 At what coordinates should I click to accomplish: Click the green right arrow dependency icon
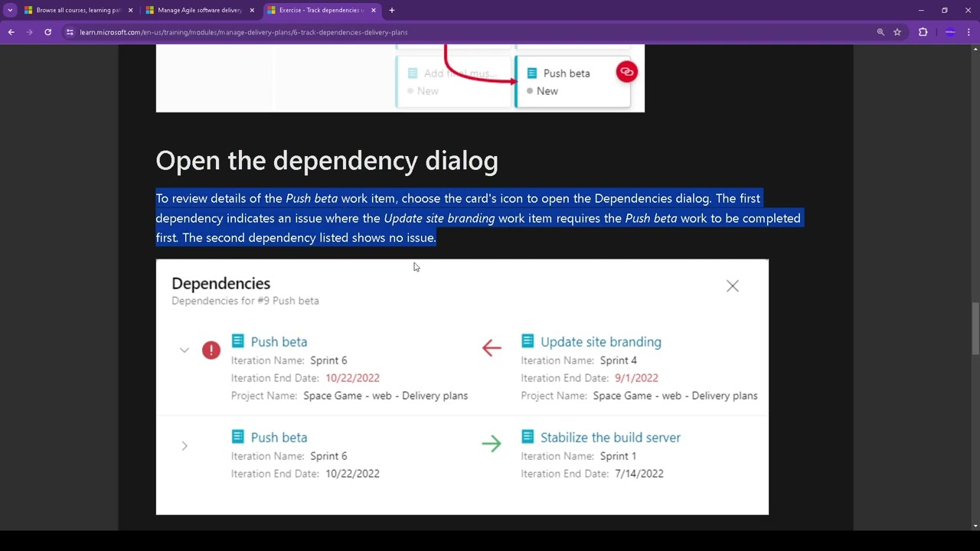click(492, 443)
